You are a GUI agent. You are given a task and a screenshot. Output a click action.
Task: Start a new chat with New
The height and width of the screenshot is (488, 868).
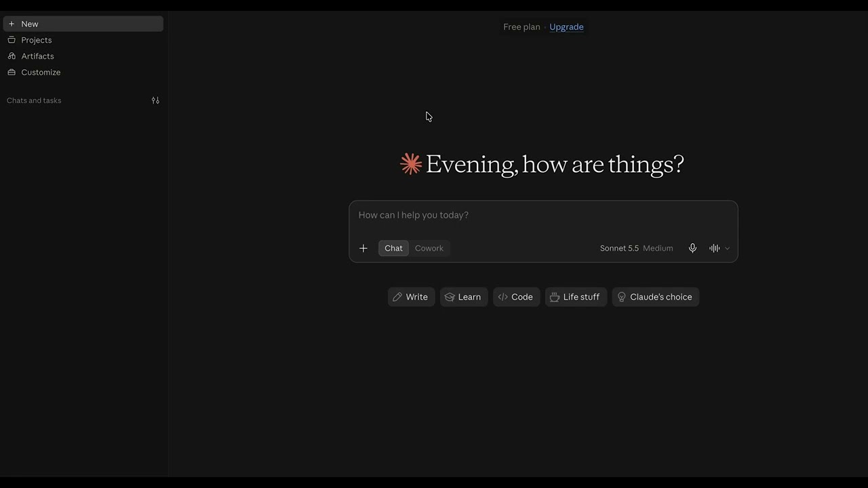pyautogui.click(x=83, y=24)
